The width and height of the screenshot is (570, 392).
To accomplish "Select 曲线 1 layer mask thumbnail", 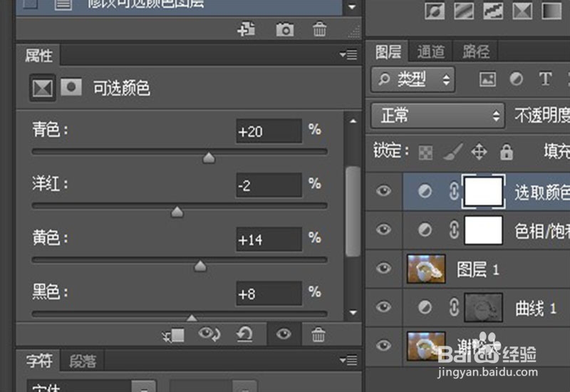I will point(483,308).
